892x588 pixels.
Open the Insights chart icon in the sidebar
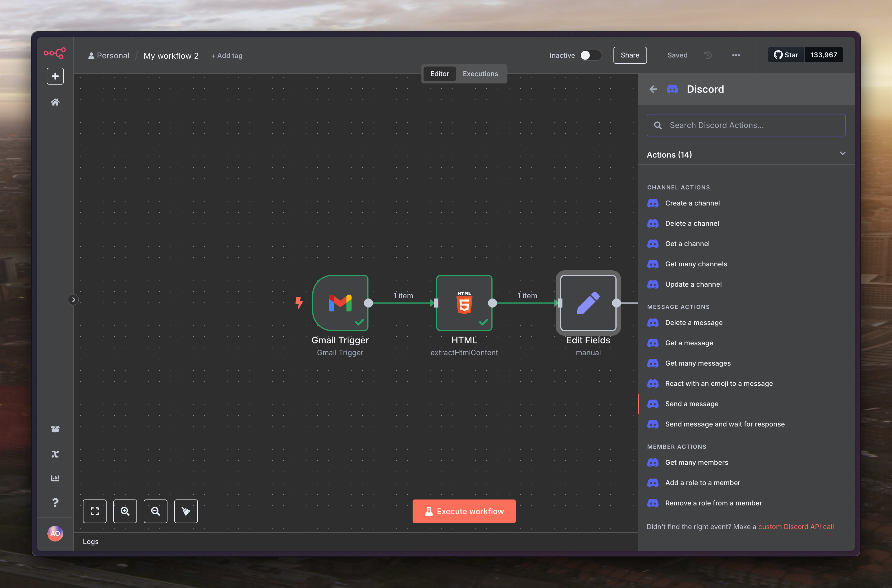point(55,478)
